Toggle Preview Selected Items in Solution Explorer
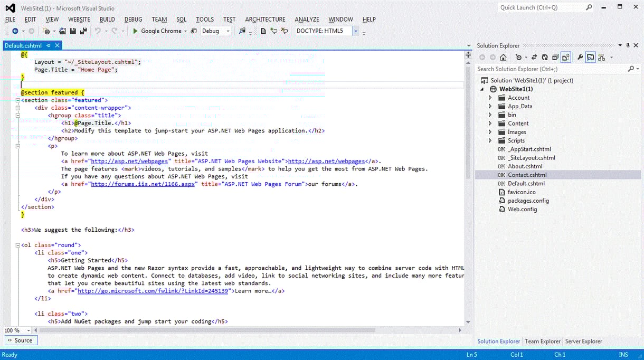 (x=591, y=58)
